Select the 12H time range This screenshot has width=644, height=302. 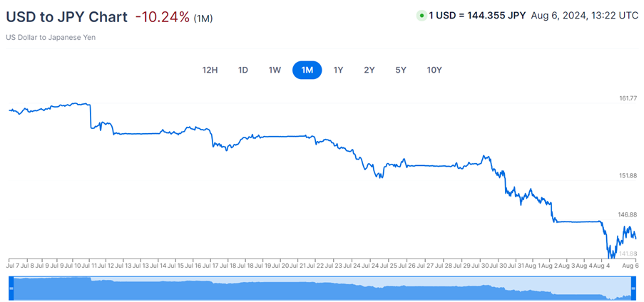tap(210, 70)
